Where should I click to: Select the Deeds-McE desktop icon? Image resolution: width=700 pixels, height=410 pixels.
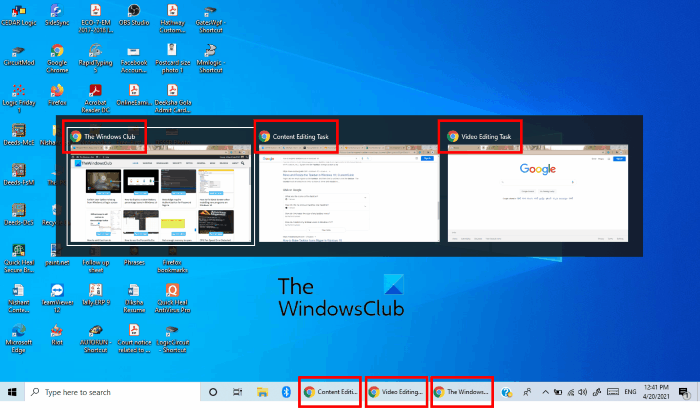pos(19,135)
